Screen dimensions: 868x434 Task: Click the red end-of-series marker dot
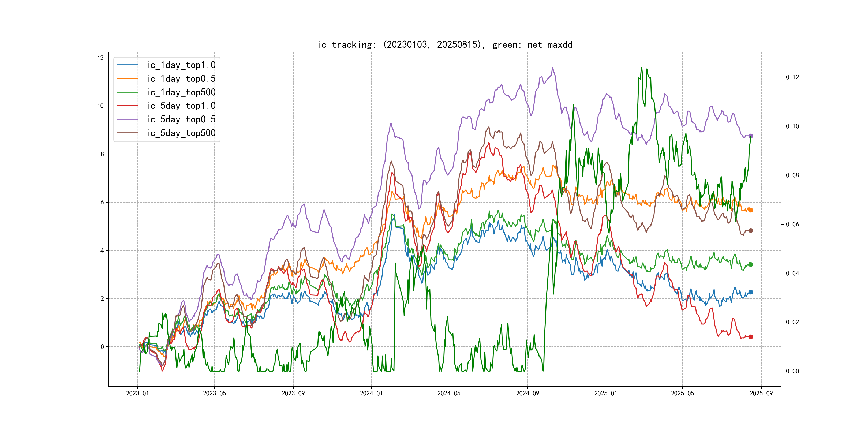751,337
